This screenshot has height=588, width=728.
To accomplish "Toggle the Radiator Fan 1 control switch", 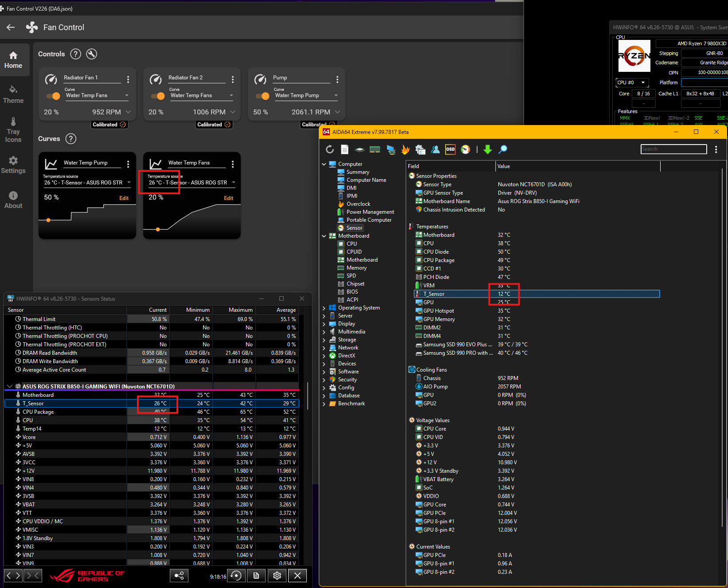I will (x=53, y=96).
